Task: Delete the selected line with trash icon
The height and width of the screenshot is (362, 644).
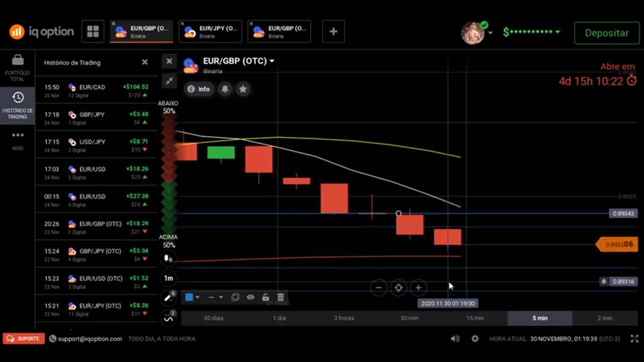Action: point(281,297)
